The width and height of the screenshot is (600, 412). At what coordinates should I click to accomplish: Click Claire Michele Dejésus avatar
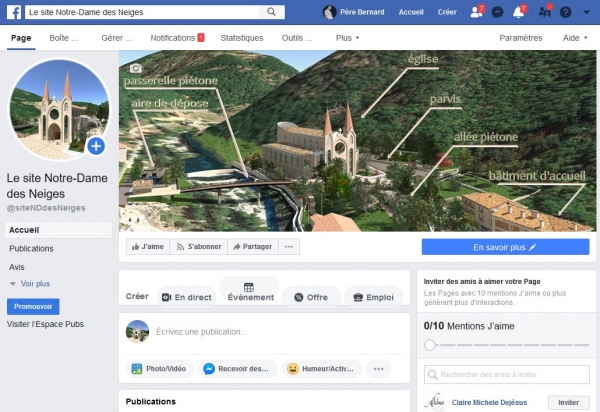point(435,402)
